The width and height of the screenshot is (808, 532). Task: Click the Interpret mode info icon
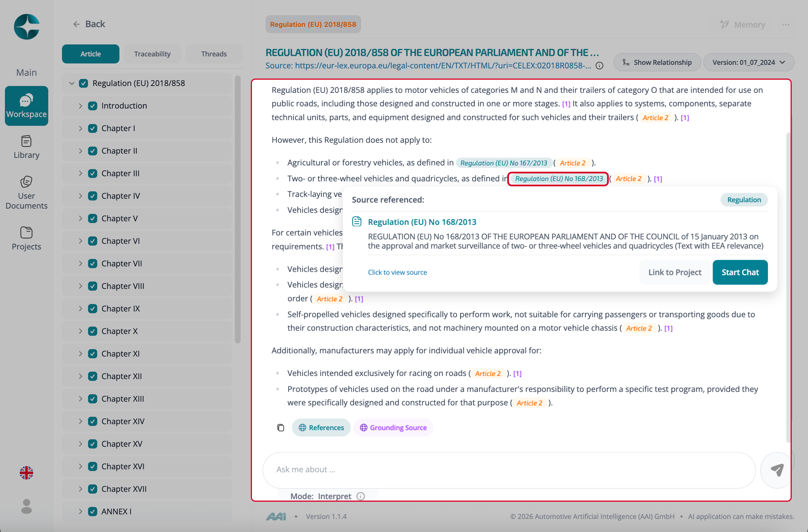[361, 496]
